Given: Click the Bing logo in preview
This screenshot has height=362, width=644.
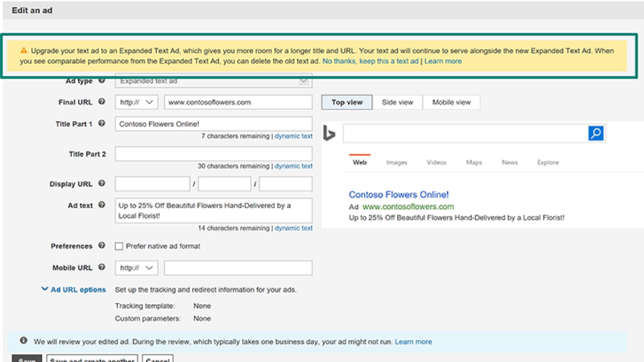Looking at the screenshot, I should pos(329,133).
